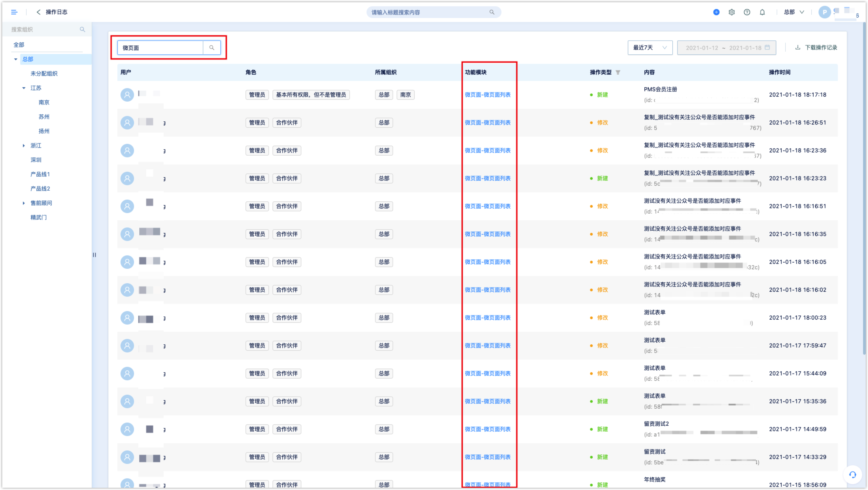This screenshot has width=868, height=490.
Task: Click the page vertical scrollbar
Action: point(864,189)
